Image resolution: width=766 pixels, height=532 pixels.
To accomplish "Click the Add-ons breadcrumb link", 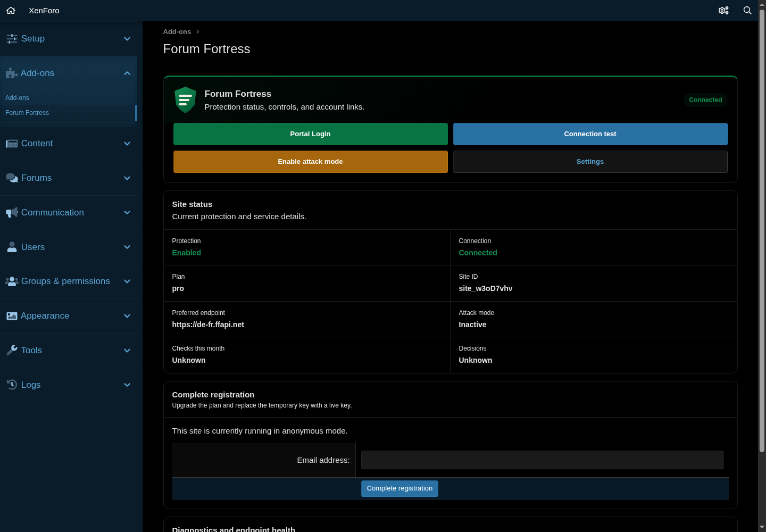I will coord(177,32).
